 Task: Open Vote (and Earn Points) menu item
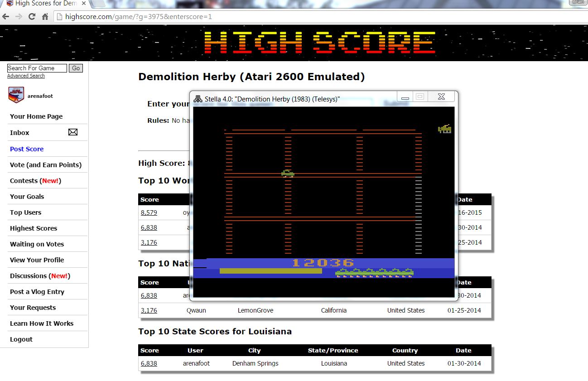(x=46, y=164)
